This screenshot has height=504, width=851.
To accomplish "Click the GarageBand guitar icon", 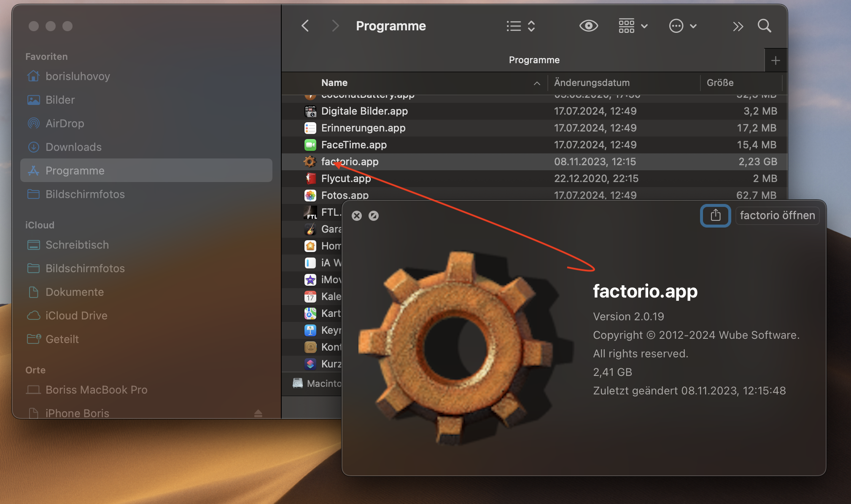I will pyautogui.click(x=310, y=229).
